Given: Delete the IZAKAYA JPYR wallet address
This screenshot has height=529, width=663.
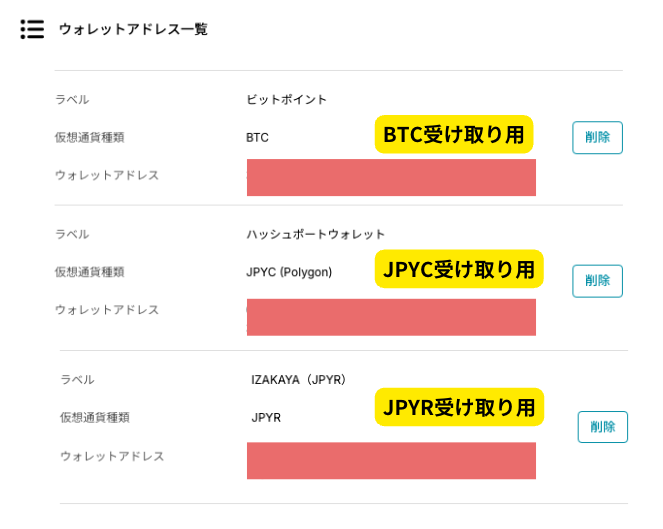Looking at the screenshot, I should pos(602,427).
